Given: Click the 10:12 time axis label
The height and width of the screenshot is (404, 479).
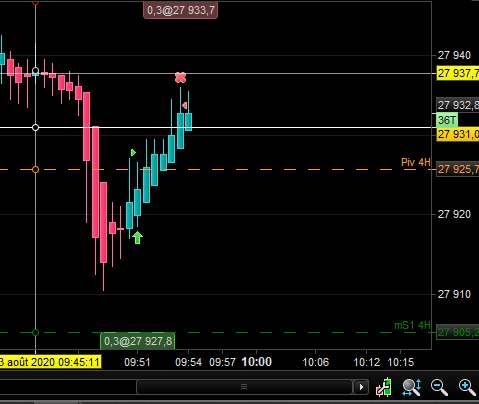Looking at the screenshot, I should pyautogui.click(x=366, y=362).
